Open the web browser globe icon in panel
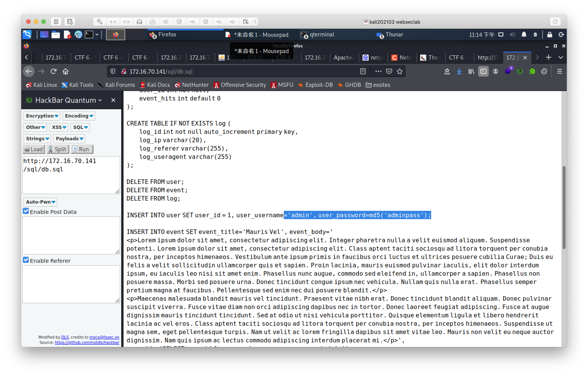588x375 pixels. coord(78,35)
